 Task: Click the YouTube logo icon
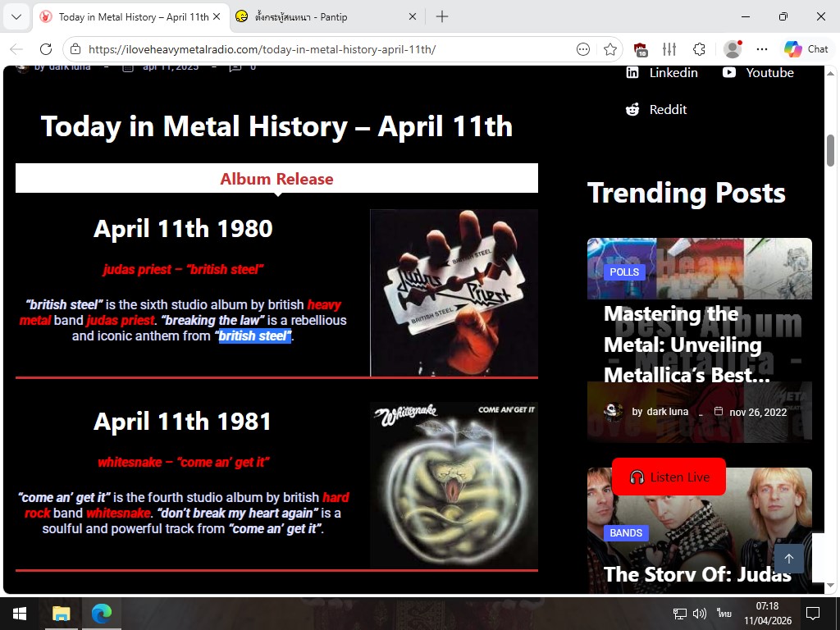click(729, 72)
